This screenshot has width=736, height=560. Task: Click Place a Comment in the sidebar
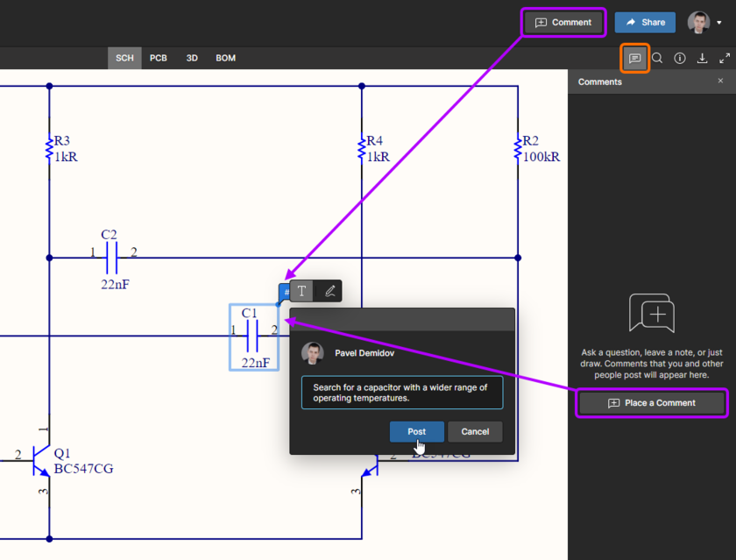coord(651,402)
